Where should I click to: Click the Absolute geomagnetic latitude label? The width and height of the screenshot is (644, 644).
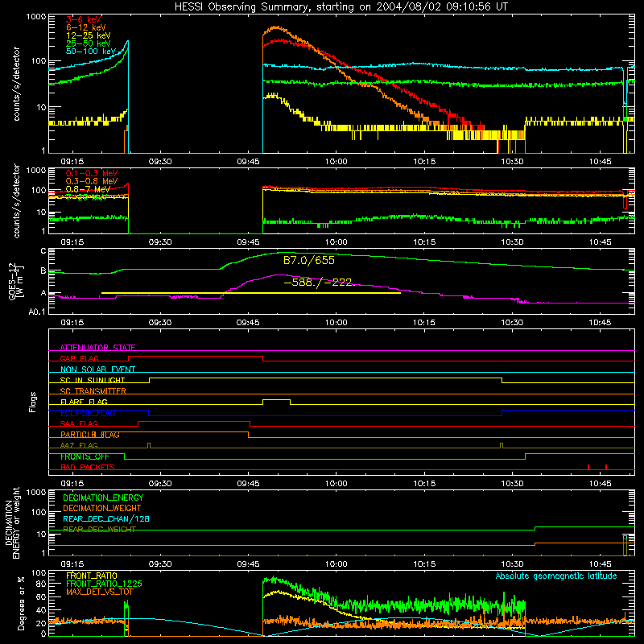coord(556,576)
